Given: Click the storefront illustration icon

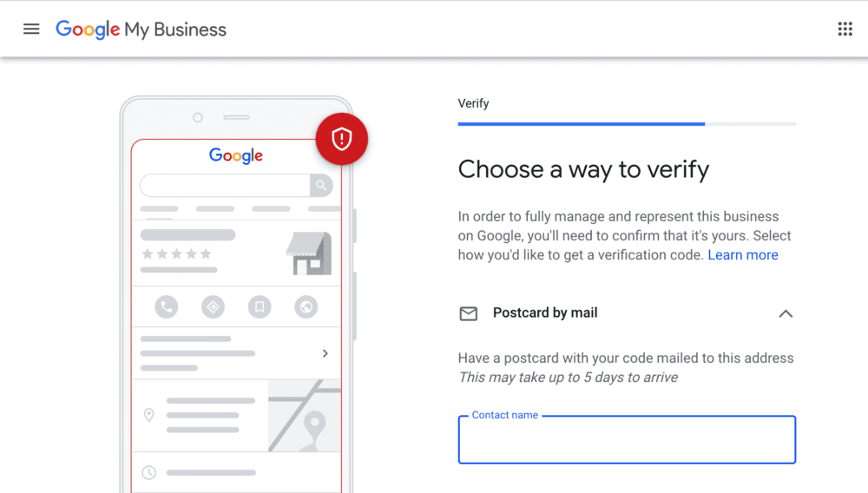Looking at the screenshot, I should [309, 253].
